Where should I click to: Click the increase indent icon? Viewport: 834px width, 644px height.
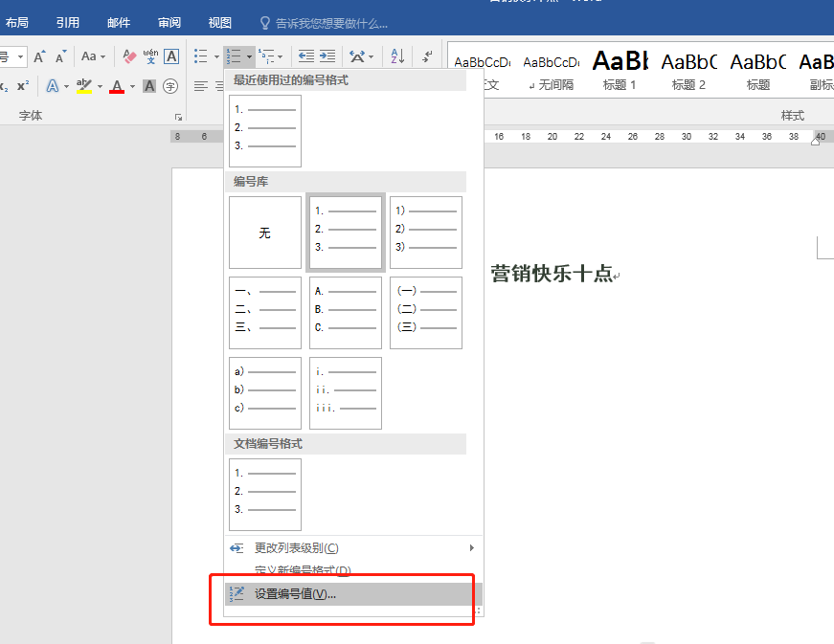click(327, 56)
